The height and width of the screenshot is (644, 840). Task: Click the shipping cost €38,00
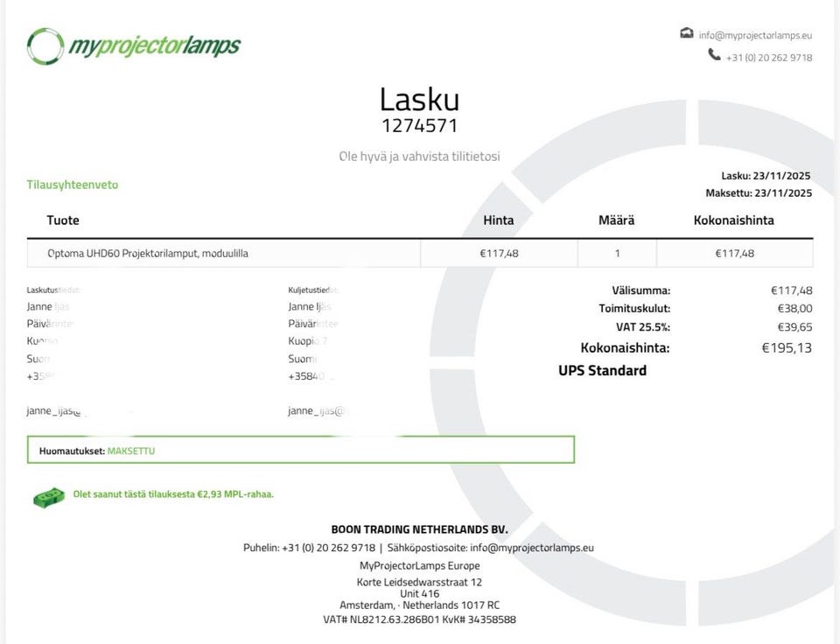coord(795,309)
